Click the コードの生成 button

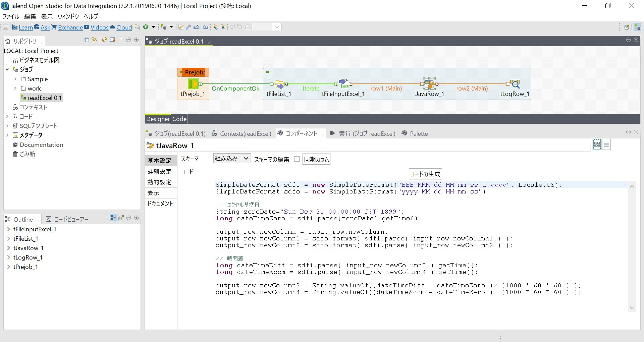coord(425,174)
